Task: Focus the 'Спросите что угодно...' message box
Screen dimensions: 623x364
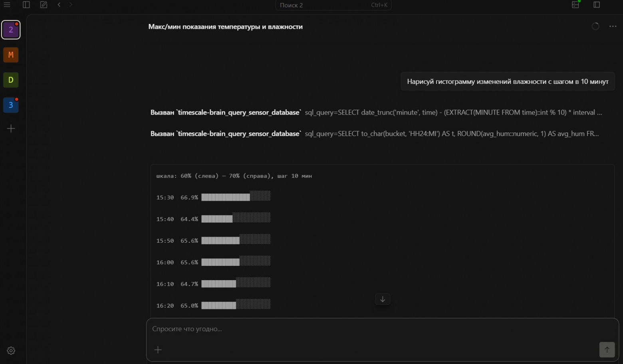Action: [383, 329]
